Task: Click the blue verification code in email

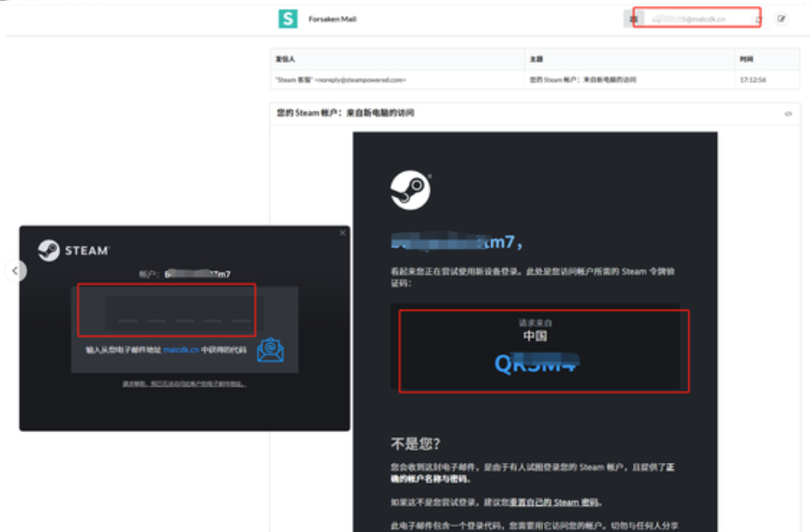Action: 538,363
